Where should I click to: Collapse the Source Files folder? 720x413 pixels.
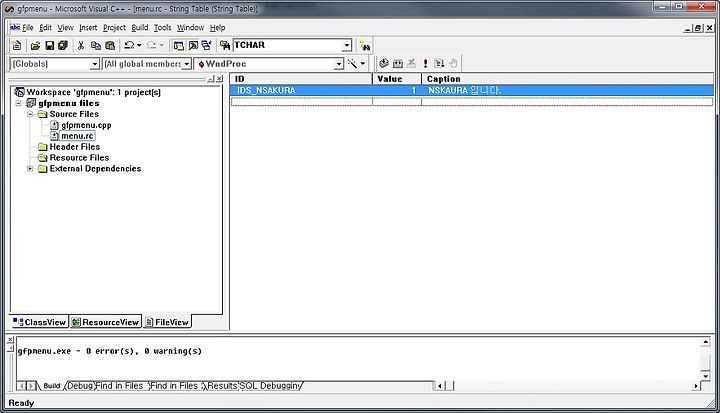tap(30, 114)
